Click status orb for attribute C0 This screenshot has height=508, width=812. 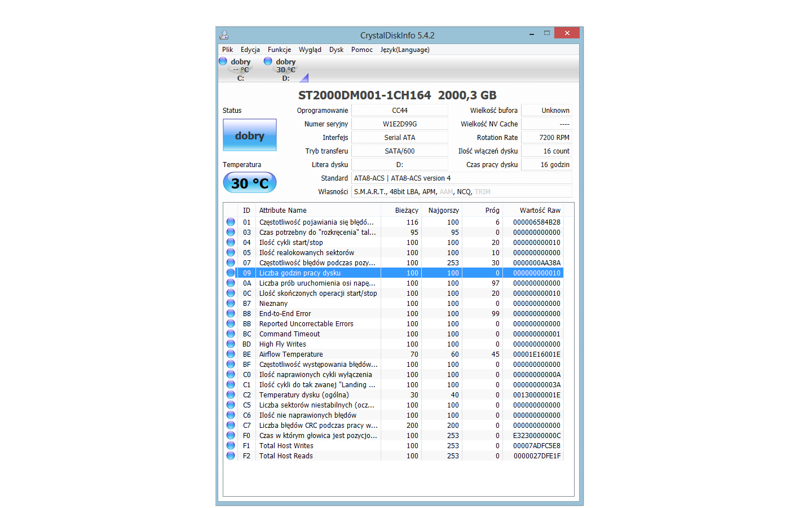231,374
